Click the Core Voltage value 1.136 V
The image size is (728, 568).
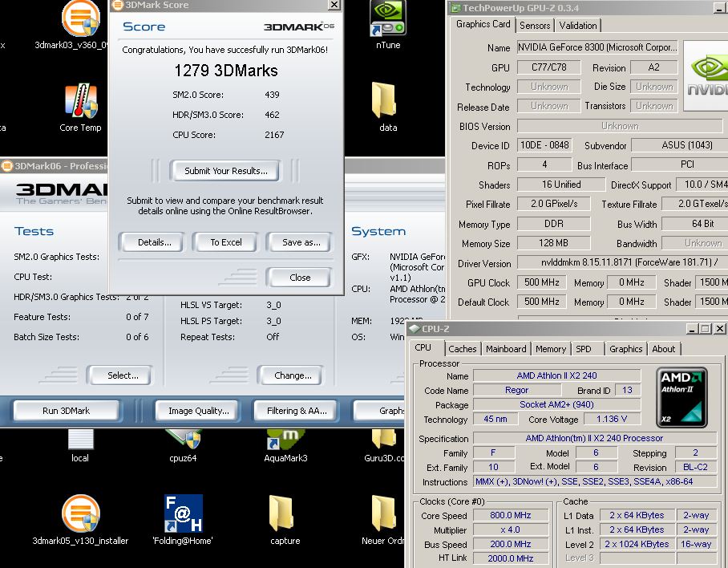point(612,419)
